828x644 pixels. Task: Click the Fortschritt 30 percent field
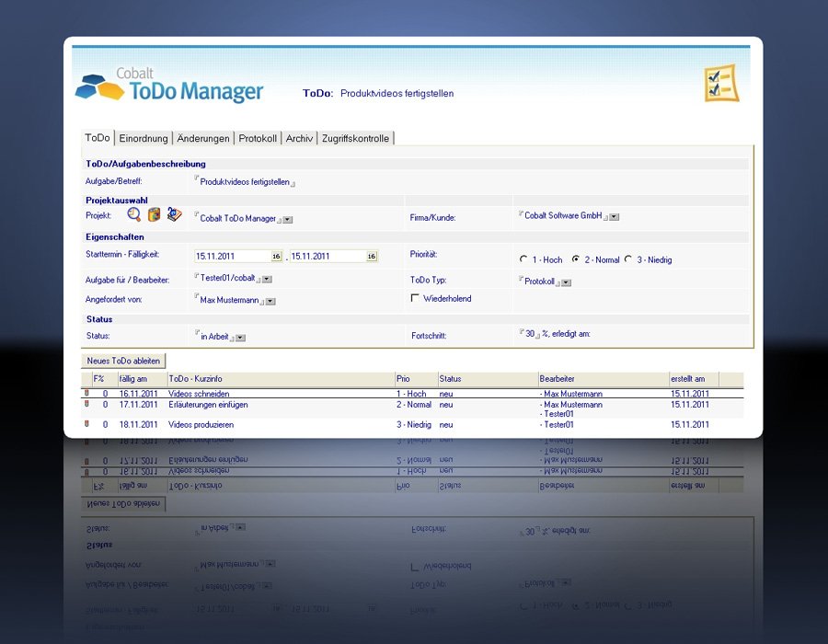[530, 334]
